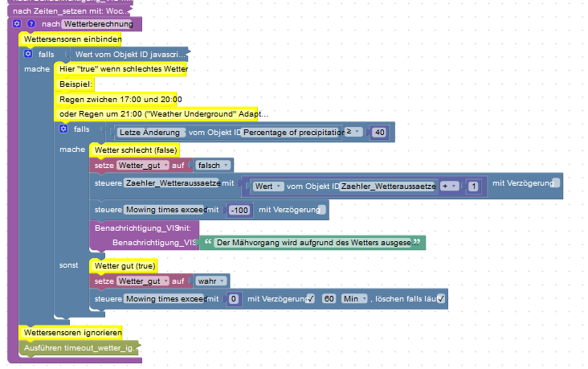Click the Hier "true" wenn schlechtes Wetter comment

pyautogui.click(x=120, y=69)
